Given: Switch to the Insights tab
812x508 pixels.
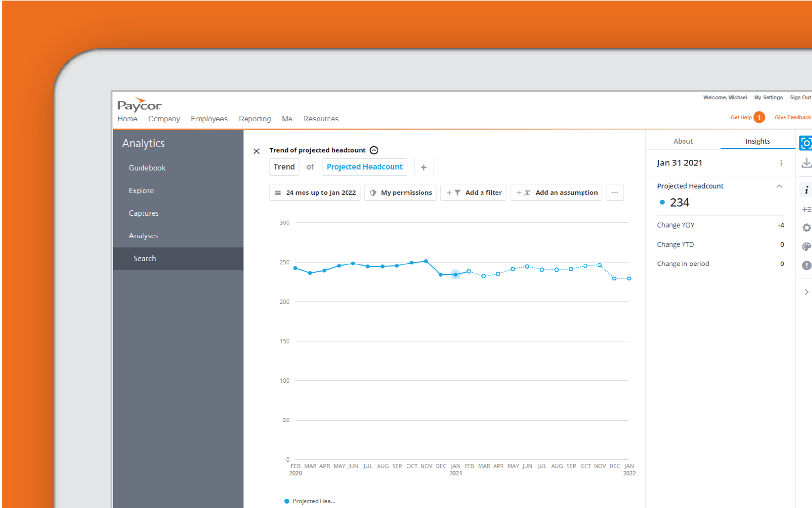Looking at the screenshot, I should tap(757, 141).
